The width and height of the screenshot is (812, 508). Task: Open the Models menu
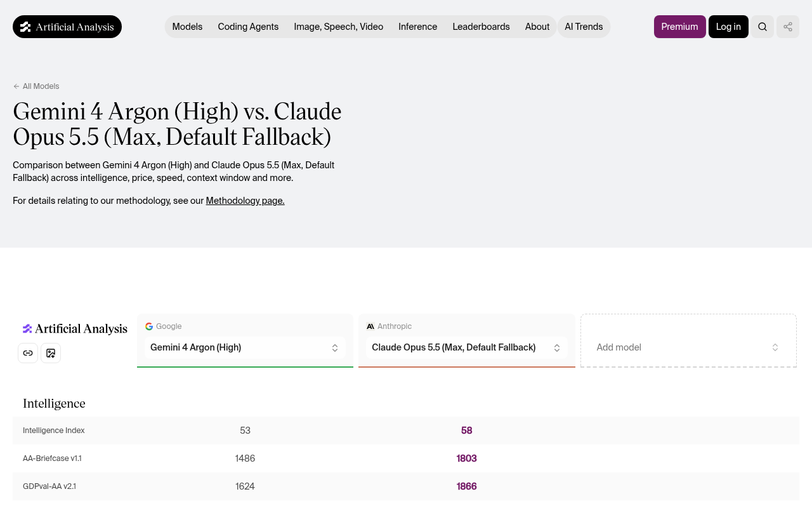pyautogui.click(x=187, y=27)
